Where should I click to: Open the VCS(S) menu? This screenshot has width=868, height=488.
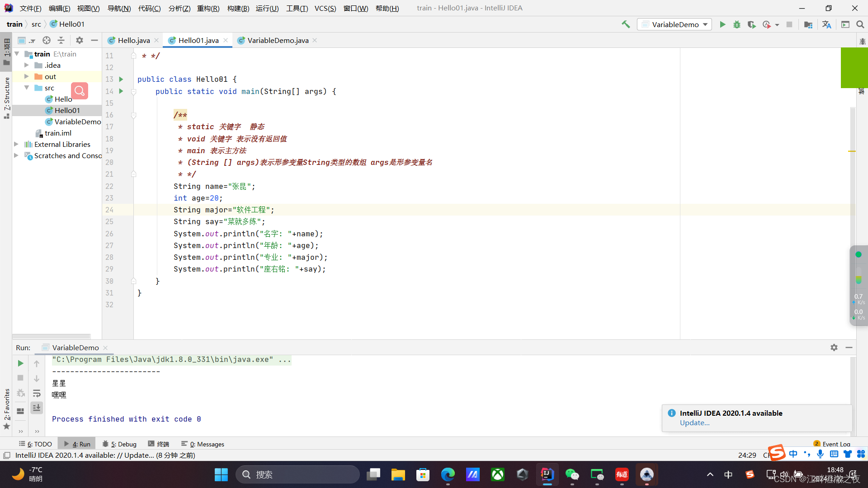(325, 8)
